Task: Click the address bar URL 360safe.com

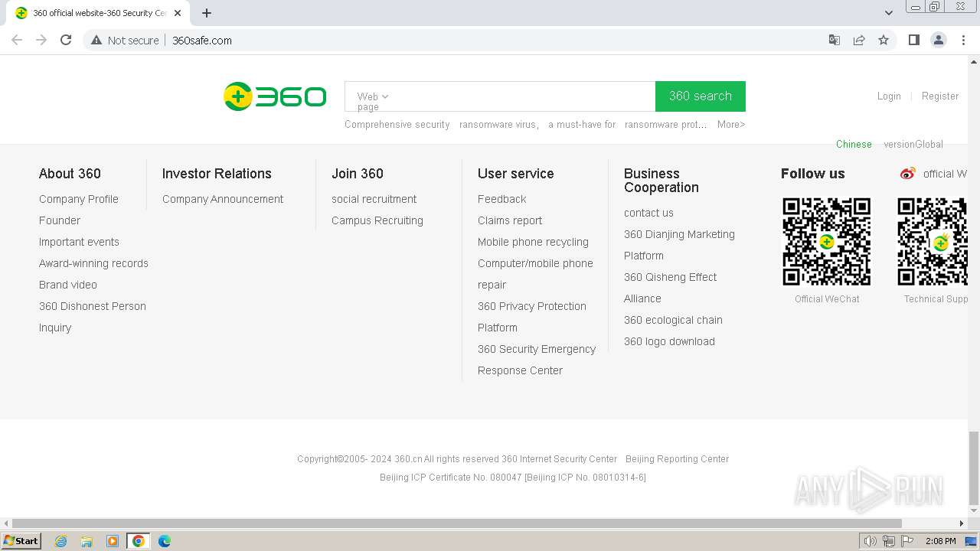Action: point(202,40)
